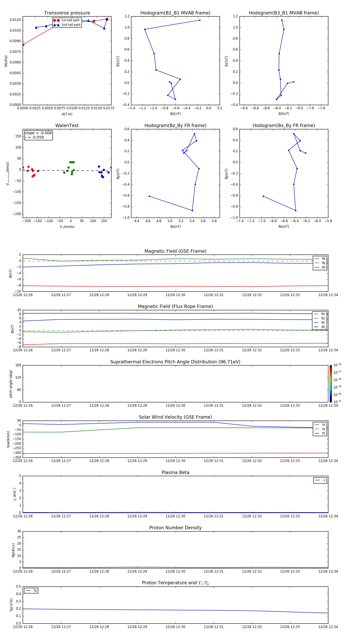Click the "Np(#/cc)" y-axis label
Image resolution: width=351 pixels, height=644 pixels.
coord(13,550)
